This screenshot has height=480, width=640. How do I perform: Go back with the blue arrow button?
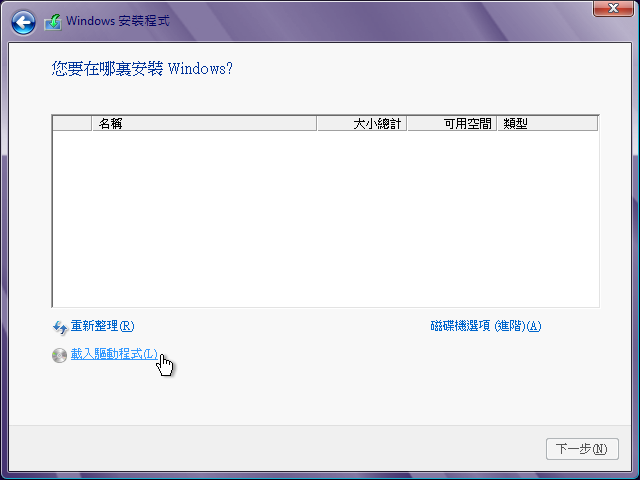tap(23, 22)
